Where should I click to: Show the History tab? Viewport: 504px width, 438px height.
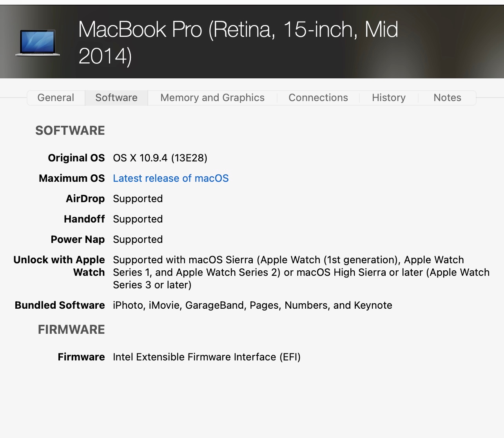[389, 98]
